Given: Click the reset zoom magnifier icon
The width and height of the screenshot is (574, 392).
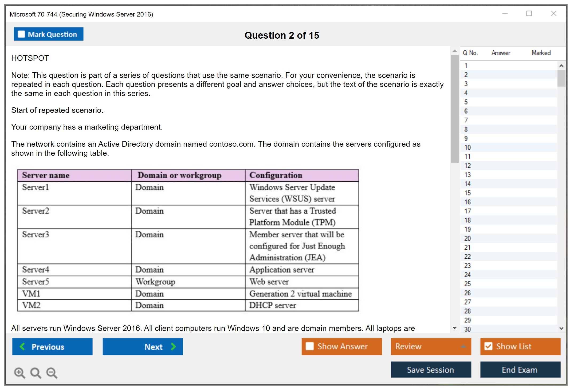Looking at the screenshot, I should [x=36, y=373].
